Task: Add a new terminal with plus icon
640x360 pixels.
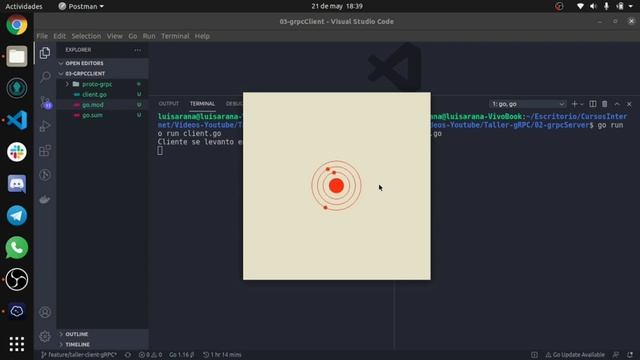Action: point(574,104)
